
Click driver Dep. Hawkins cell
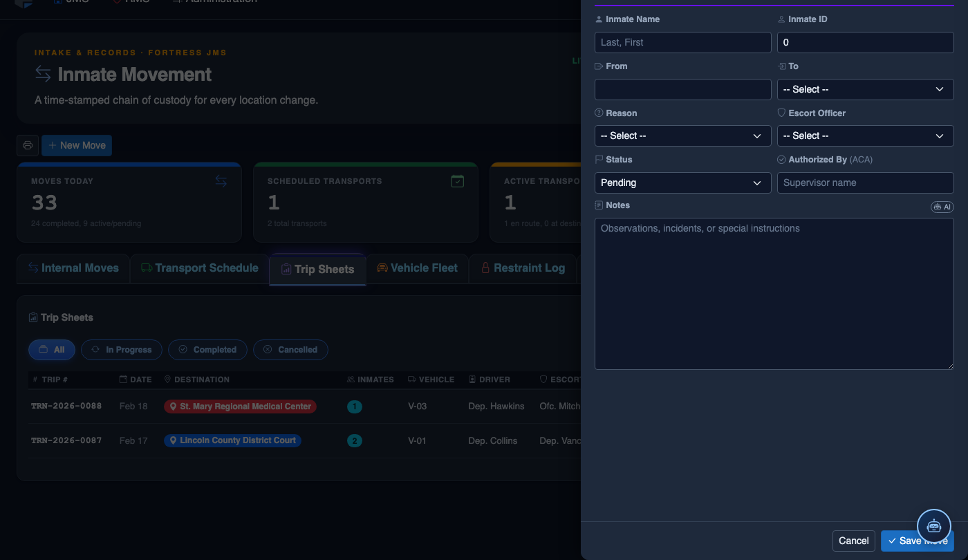(x=496, y=406)
